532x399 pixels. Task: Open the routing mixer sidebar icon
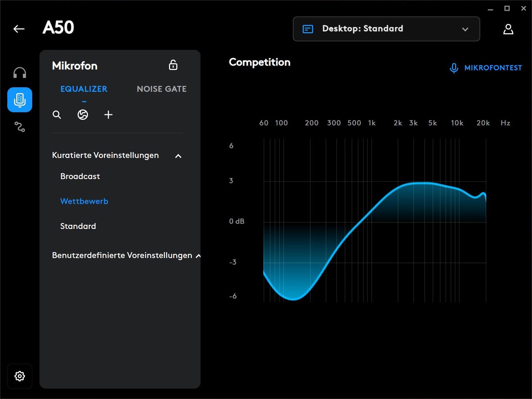[x=20, y=127]
